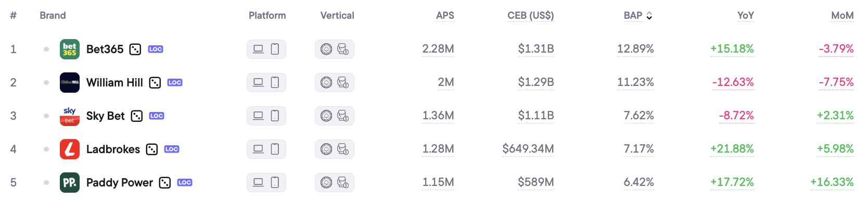Image resolution: width=868 pixels, height=200 pixels.
Task: Click the Sky Bet brand logo
Action: (x=70, y=116)
